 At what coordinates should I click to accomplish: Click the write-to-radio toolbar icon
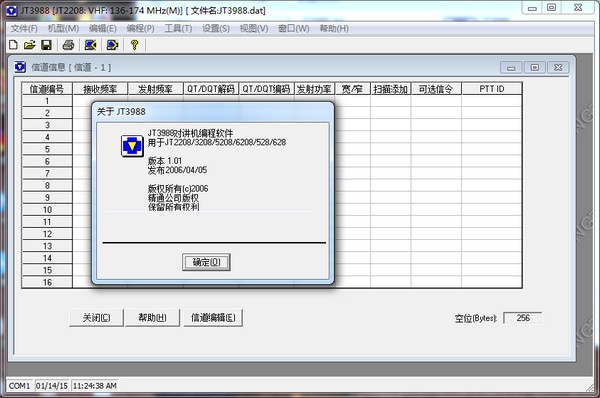pos(112,45)
